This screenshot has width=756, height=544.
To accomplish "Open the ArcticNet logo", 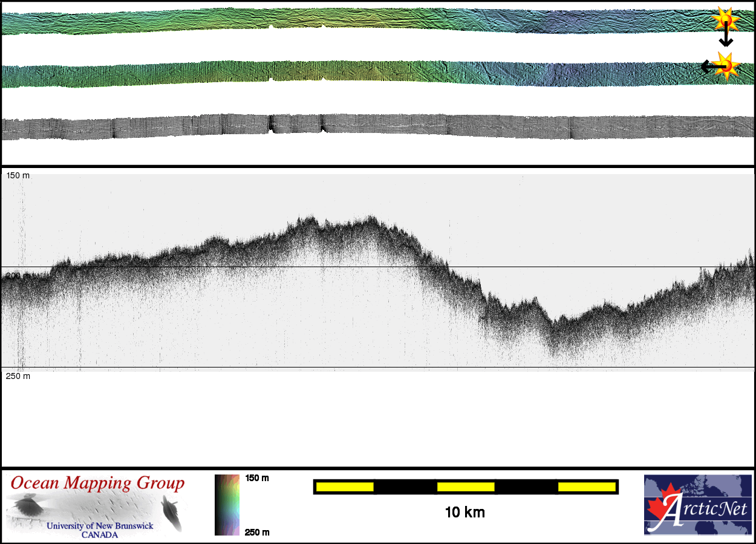I will (x=697, y=505).
